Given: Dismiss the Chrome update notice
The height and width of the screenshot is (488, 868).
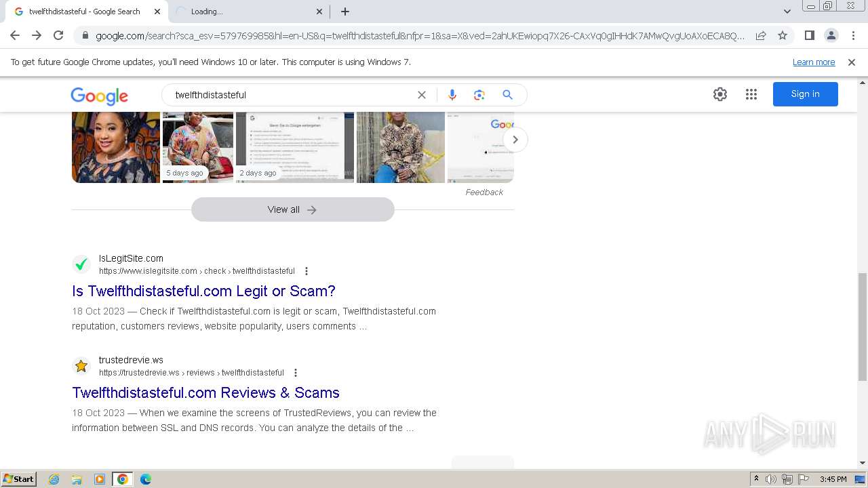Looking at the screenshot, I should 851,62.
